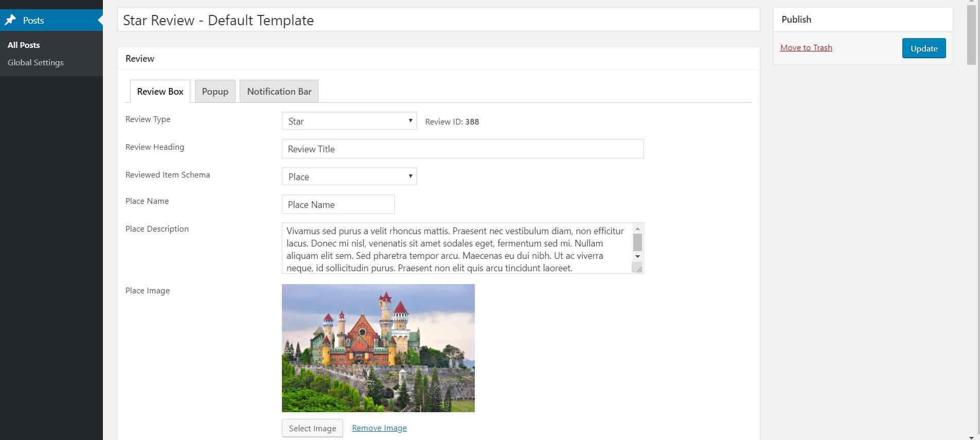
Task: Click the Posts pushpin icon in sidebar
Action: coord(10,20)
